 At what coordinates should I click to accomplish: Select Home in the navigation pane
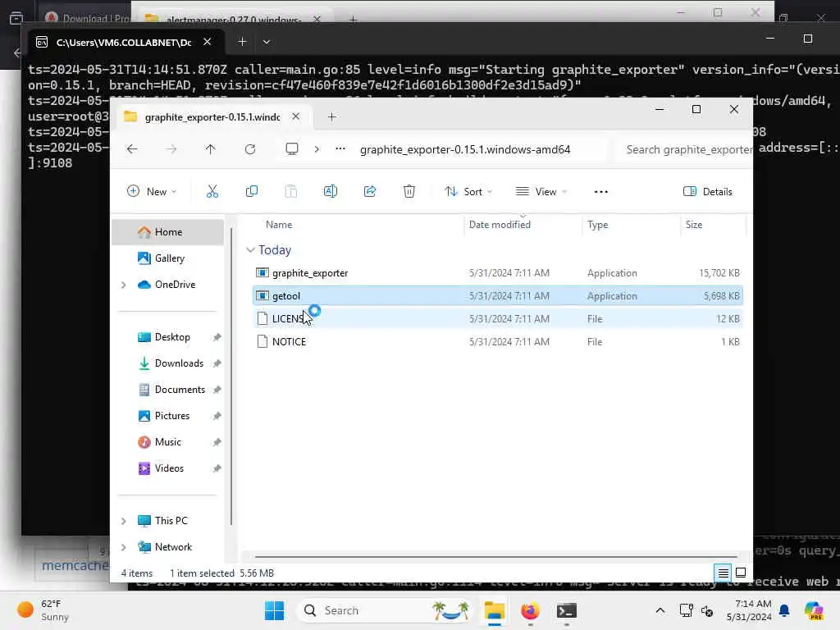click(167, 232)
